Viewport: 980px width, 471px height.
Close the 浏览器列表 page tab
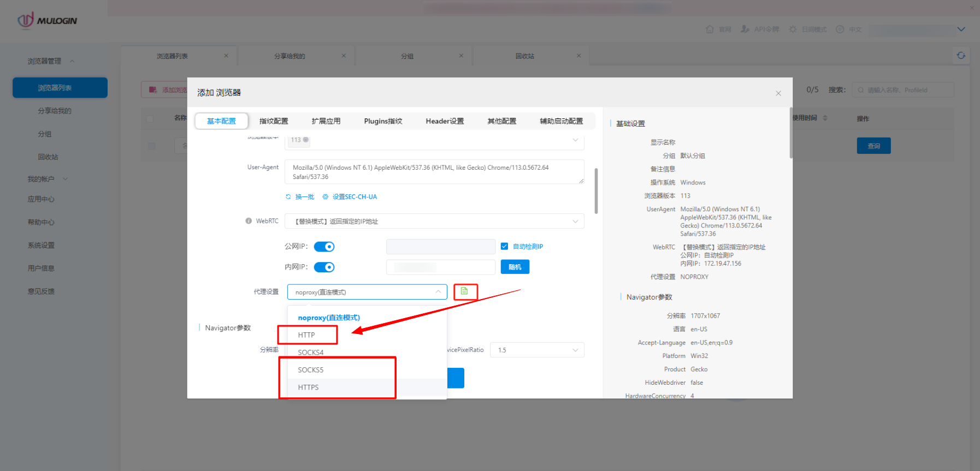click(226, 56)
